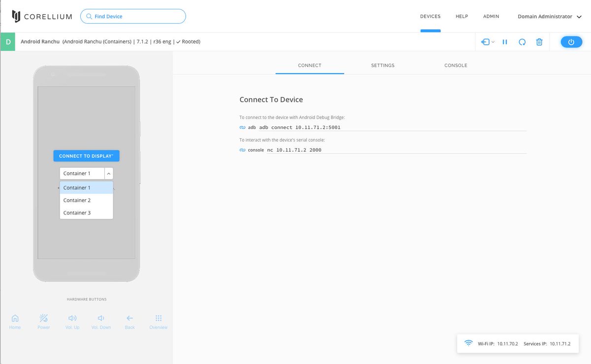Click the adb connect 10.11.71.2:5001 command
Image resolution: width=591 pixels, height=364 pixels.
click(300, 127)
